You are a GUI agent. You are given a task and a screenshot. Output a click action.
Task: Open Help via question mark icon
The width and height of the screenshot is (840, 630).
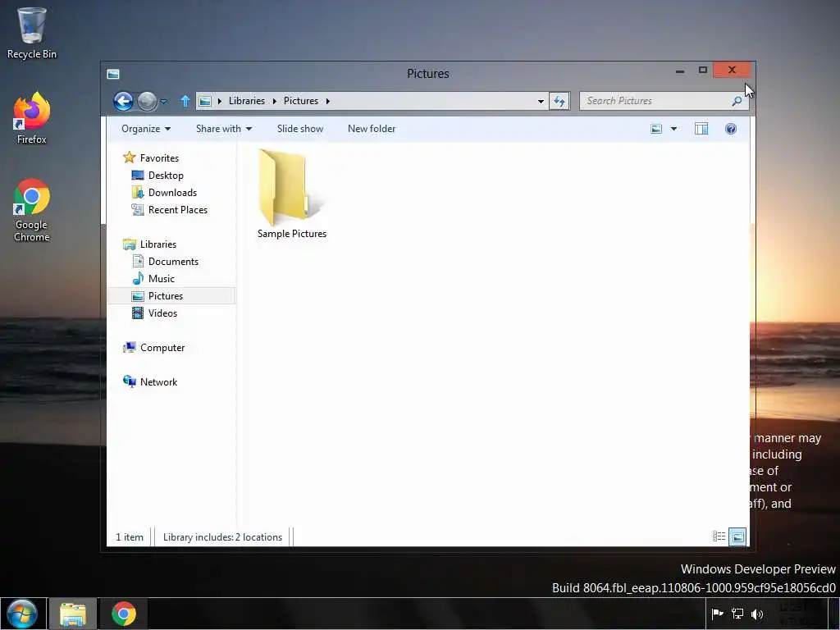click(731, 129)
